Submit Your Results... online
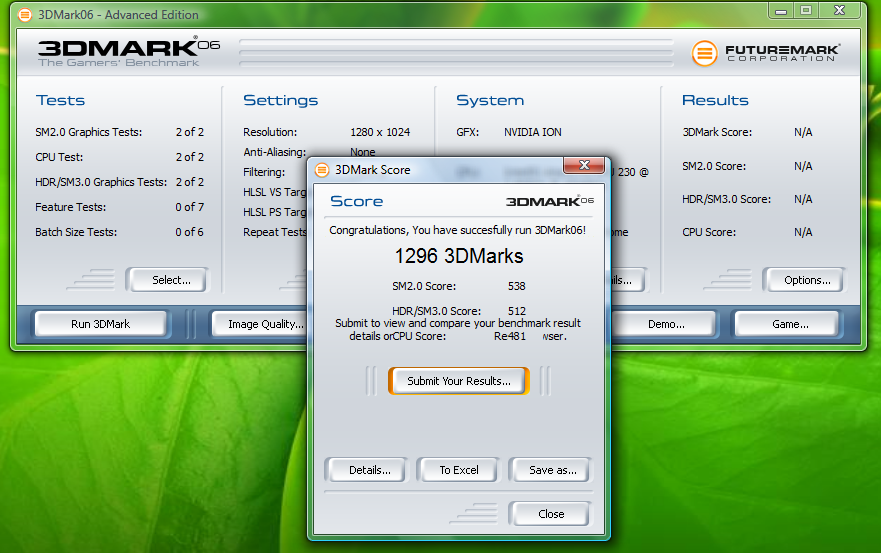Viewport: 881px width, 554px height. tap(458, 381)
